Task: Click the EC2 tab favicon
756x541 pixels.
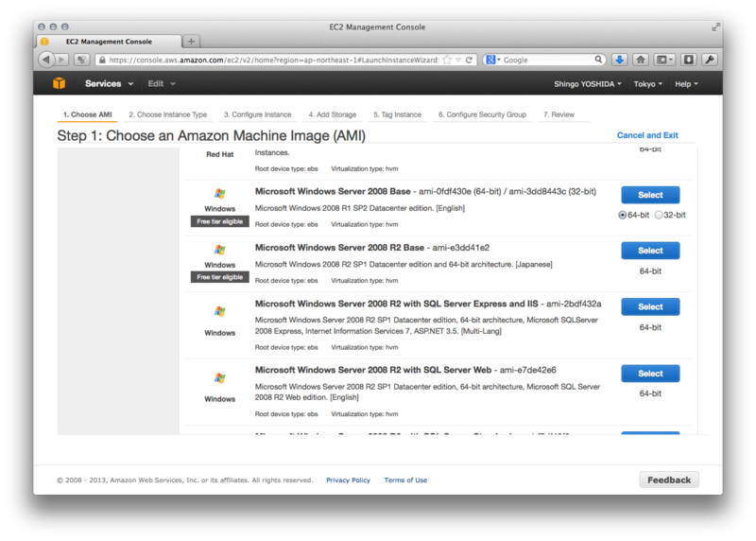Action: pos(44,42)
